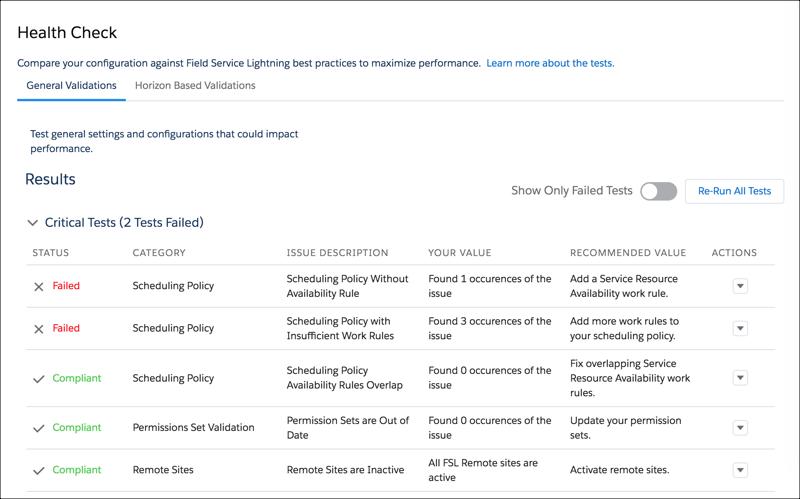Toggle Show Only Failed Tests switch
800x499 pixels.
[x=659, y=191]
